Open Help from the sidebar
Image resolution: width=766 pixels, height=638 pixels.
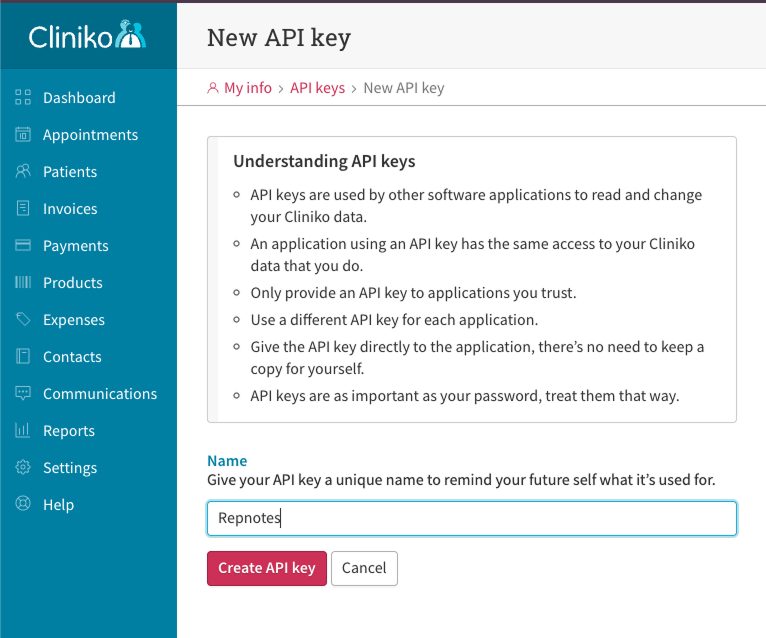coord(59,505)
